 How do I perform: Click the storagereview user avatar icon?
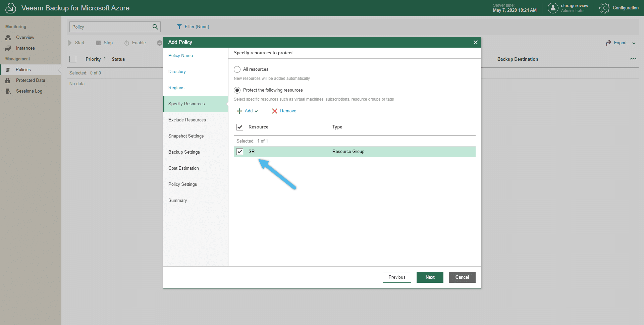[553, 8]
